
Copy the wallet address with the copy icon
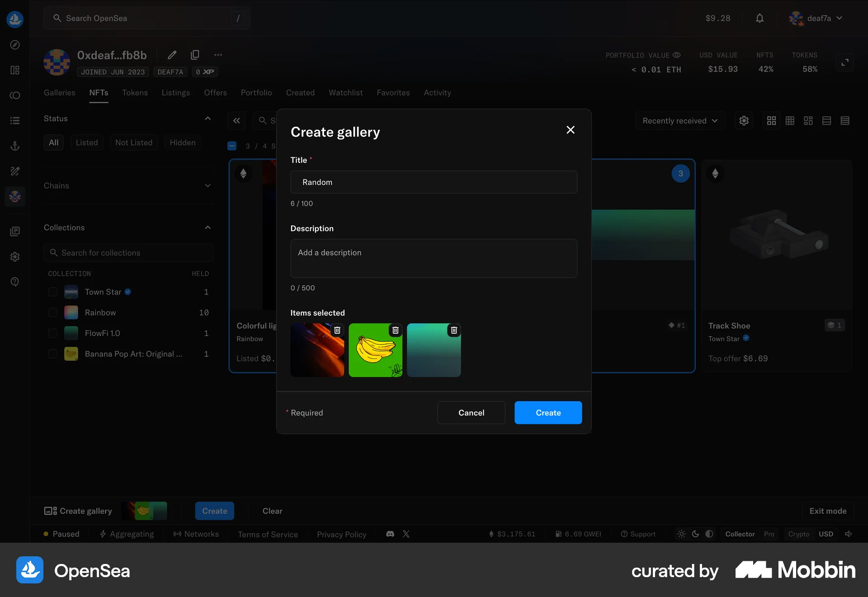[195, 55]
